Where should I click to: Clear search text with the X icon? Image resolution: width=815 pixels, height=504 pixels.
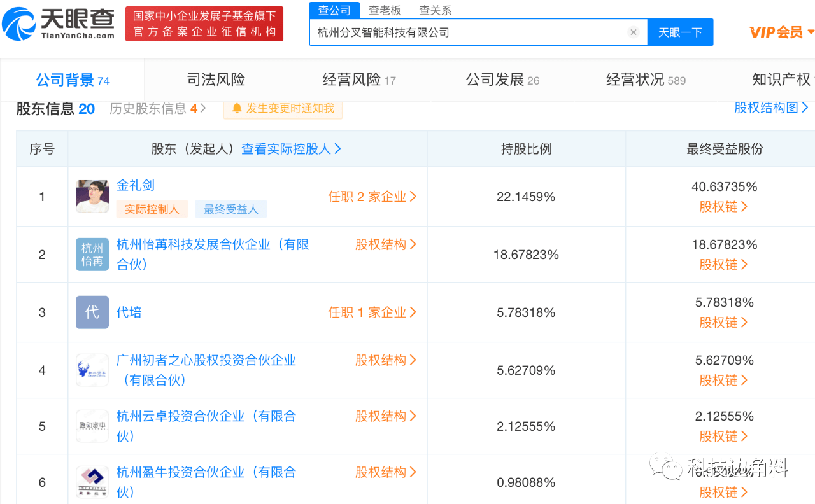tap(633, 32)
